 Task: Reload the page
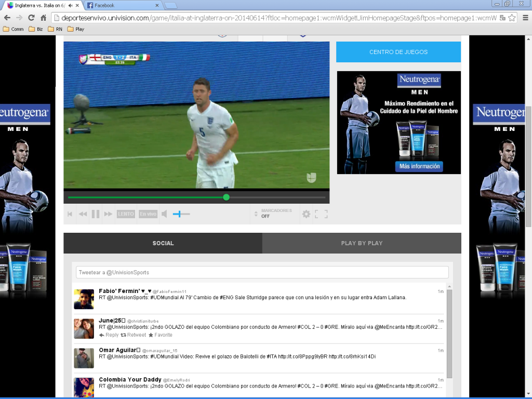(x=31, y=18)
